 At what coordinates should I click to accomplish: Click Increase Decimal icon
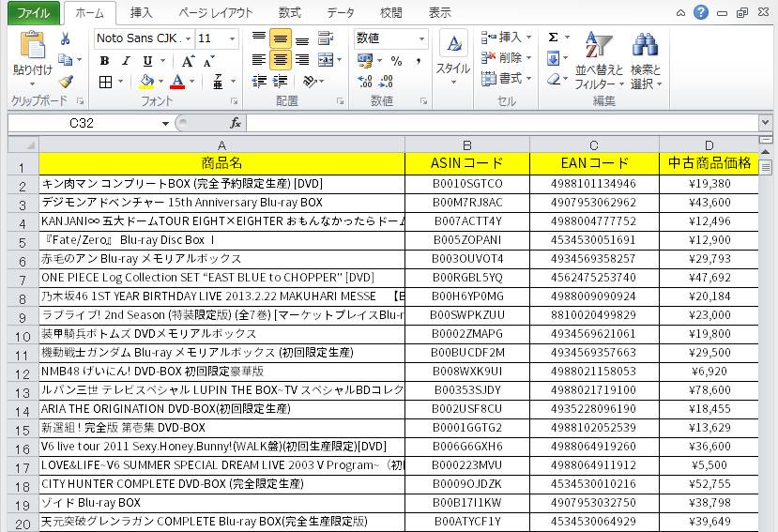click(x=365, y=82)
